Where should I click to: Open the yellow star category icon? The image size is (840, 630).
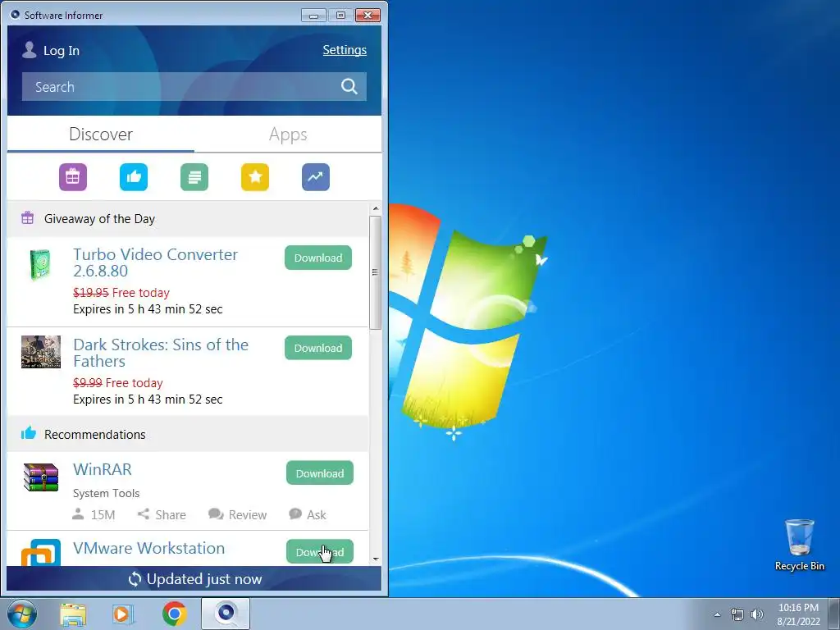click(255, 177)
